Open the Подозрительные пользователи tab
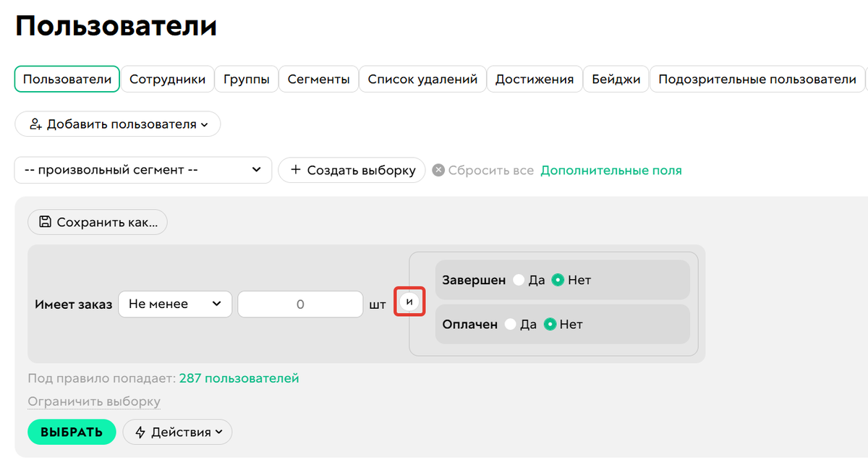Image resolution: width=868 pixels, height=473 pixels. tap(757, 79)
